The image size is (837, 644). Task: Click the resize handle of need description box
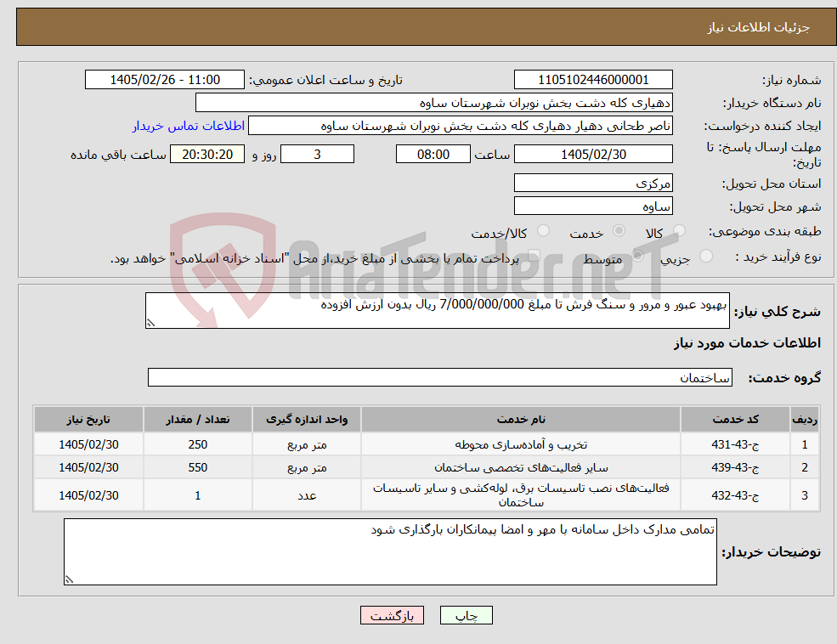point(150,323)
